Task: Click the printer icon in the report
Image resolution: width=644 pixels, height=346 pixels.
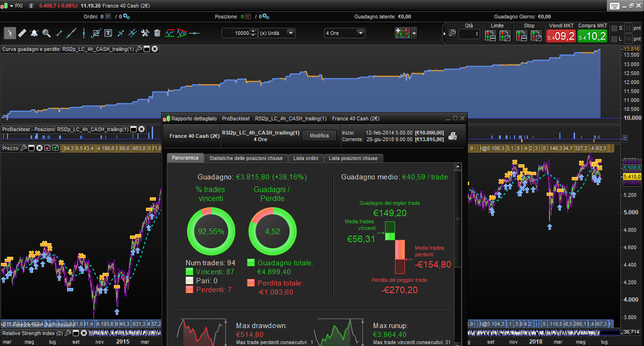Action: pos(453,136)
